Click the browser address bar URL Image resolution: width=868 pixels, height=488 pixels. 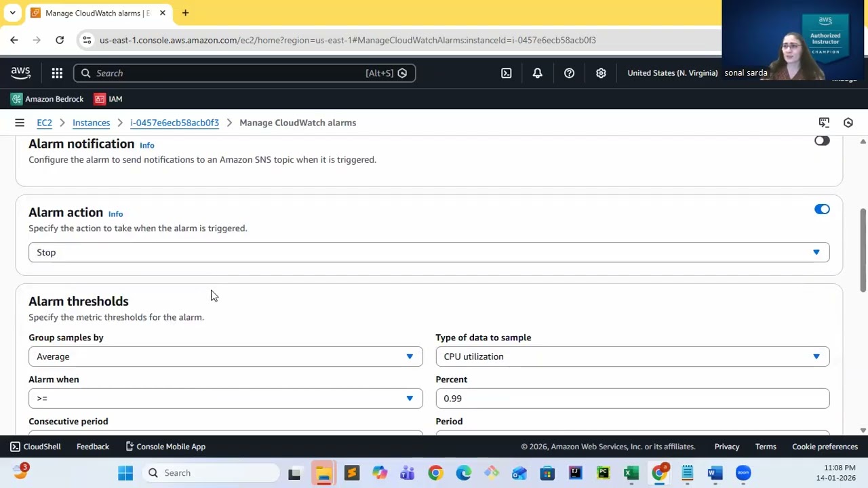pos(347,40)
